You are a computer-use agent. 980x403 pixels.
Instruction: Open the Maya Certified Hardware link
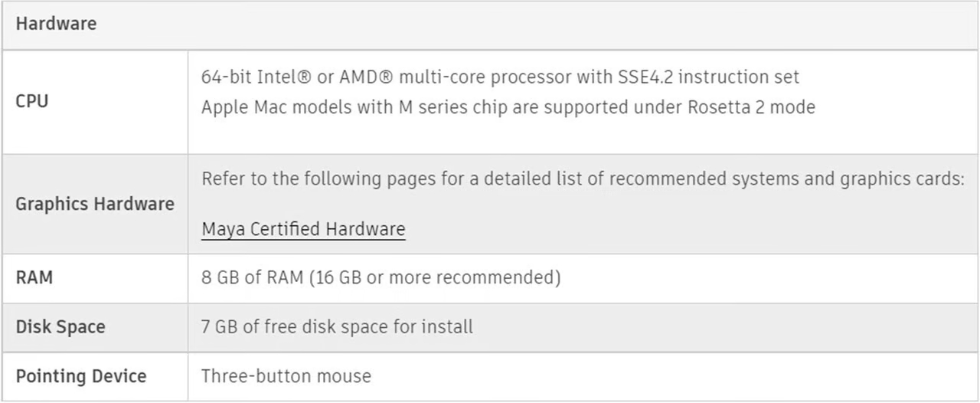tap(303, 229)
